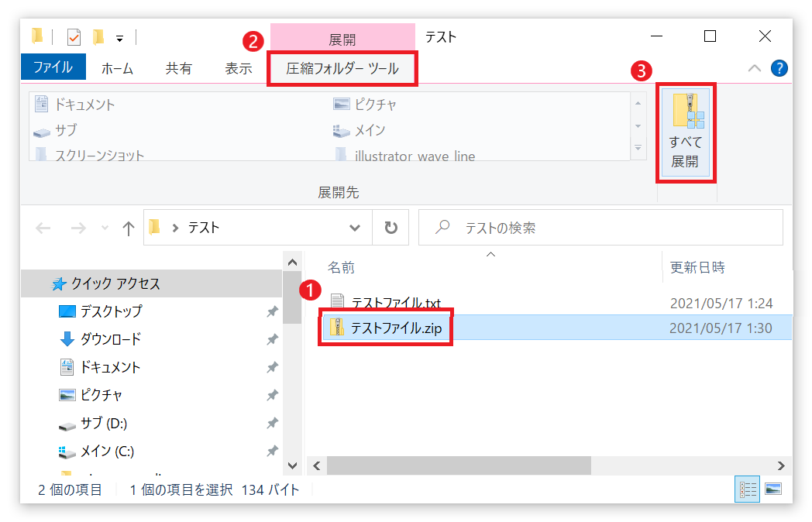
Task: Open ダウンロード in the navigation pane
Action: click(110, 339)
